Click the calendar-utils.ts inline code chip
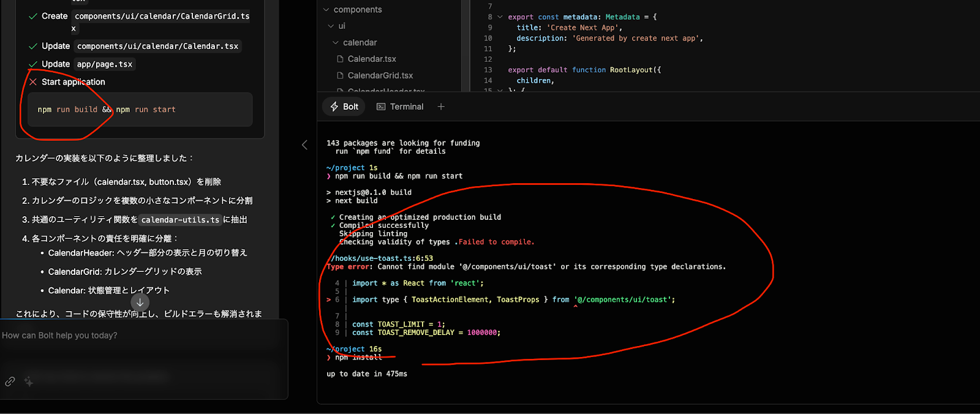 (x=180, y=219)
